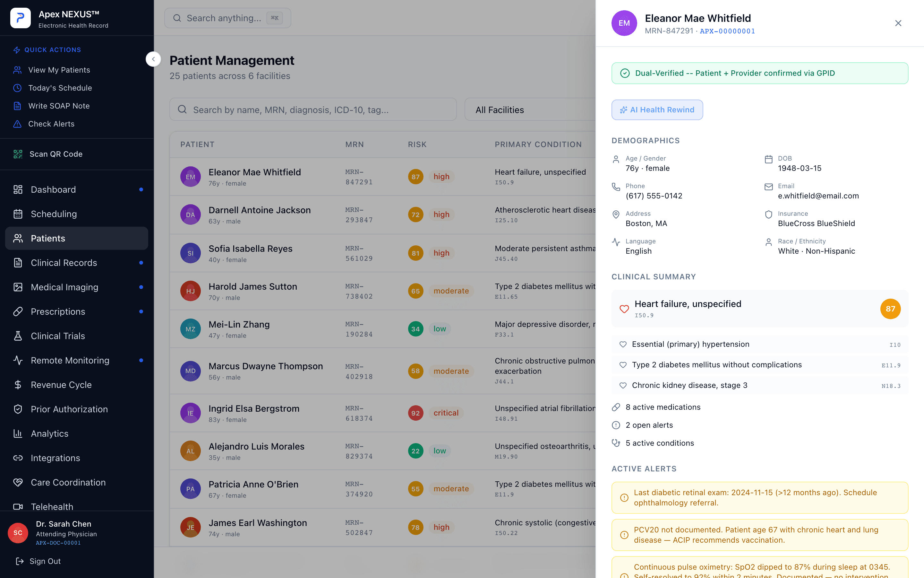Viewport: 924px width, 578px height.
Task: Click the Revenue Cycle dollar icon
Action: (x=18, y=385)
